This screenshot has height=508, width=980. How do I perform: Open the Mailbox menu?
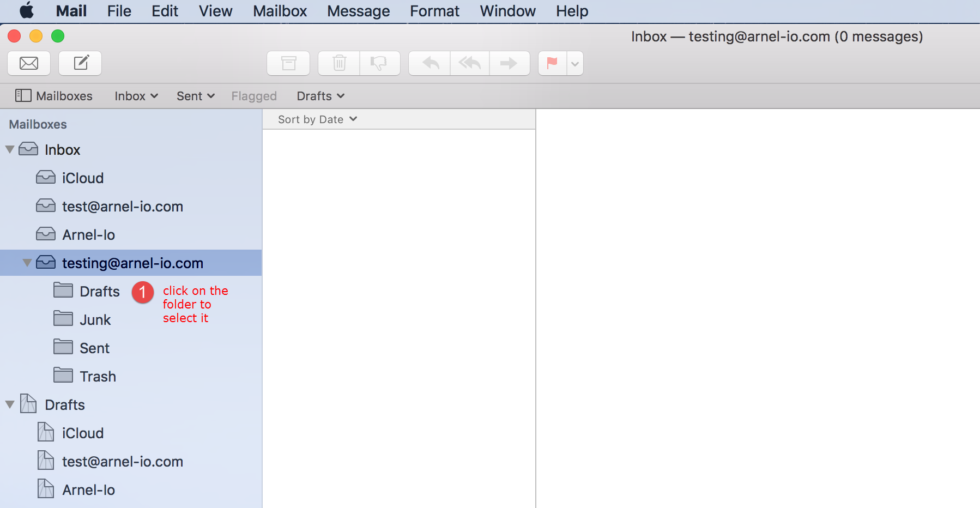[x=280, y=11]
